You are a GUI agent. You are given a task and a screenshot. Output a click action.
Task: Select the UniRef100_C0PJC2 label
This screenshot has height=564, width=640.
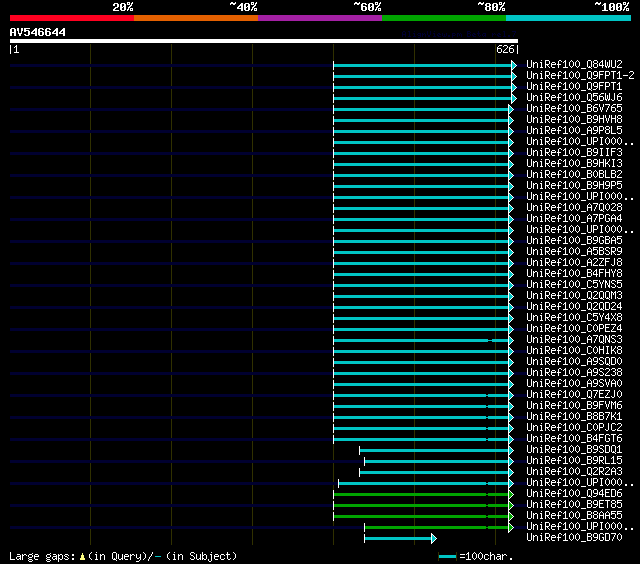click(x=574, y=428)
